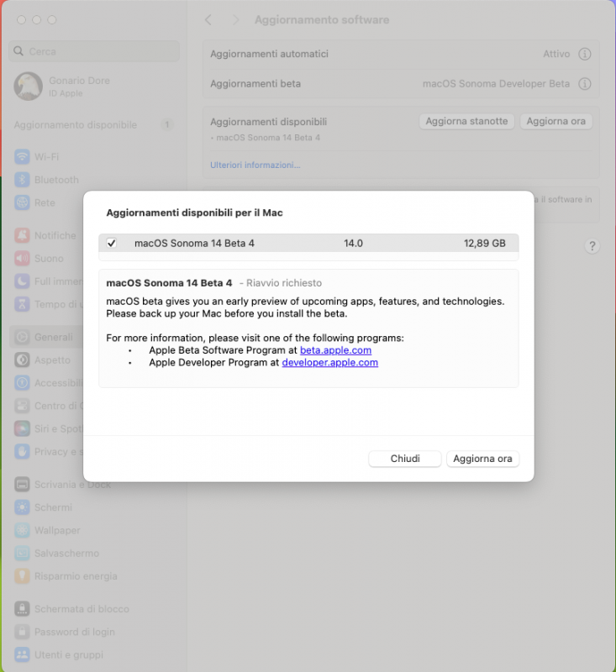The image size is (616, 672).
Task: Open the beta.apple.com link
Action: [335, 350]
